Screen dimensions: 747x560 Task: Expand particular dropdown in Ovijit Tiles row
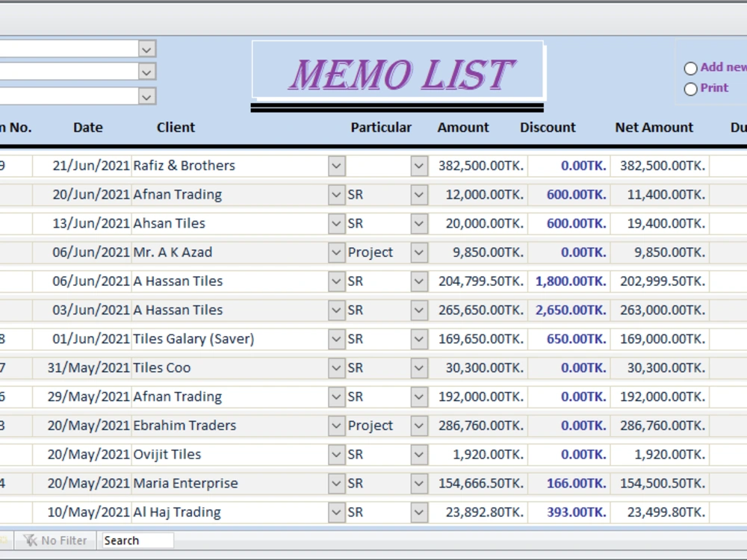419,455
